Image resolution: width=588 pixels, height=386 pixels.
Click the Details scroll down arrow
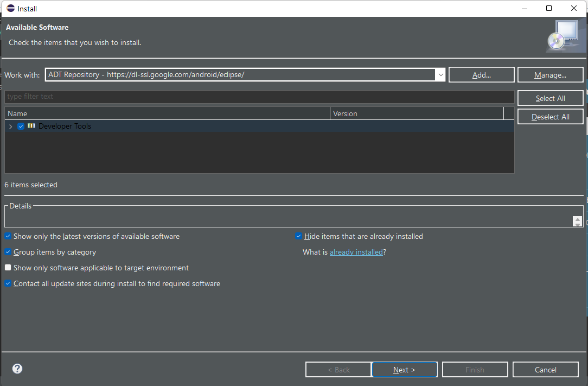(578, 224)
